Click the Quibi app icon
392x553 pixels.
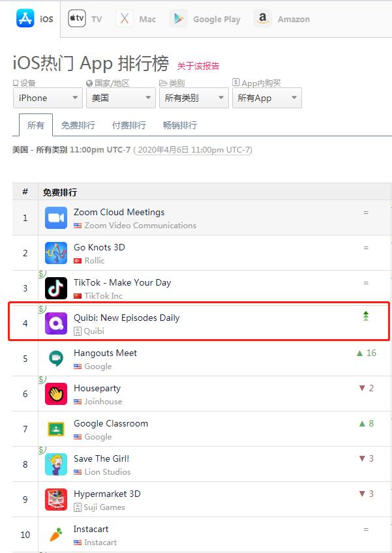(x=55, y=323)
